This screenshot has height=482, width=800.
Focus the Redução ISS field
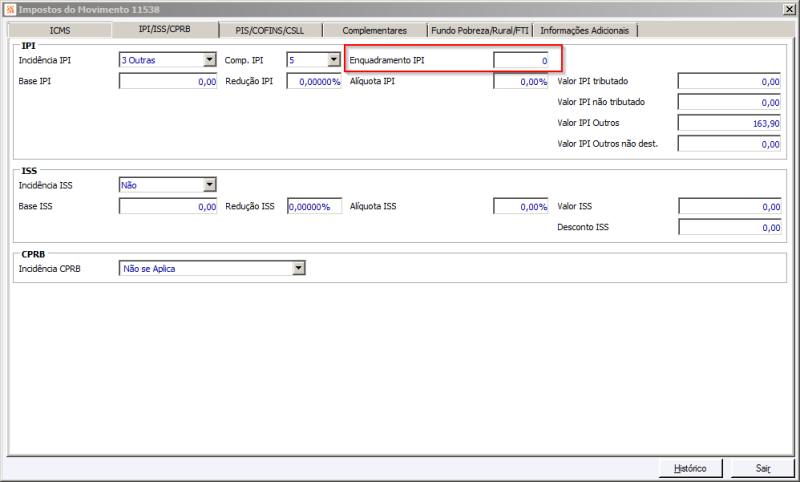(314, 206)
